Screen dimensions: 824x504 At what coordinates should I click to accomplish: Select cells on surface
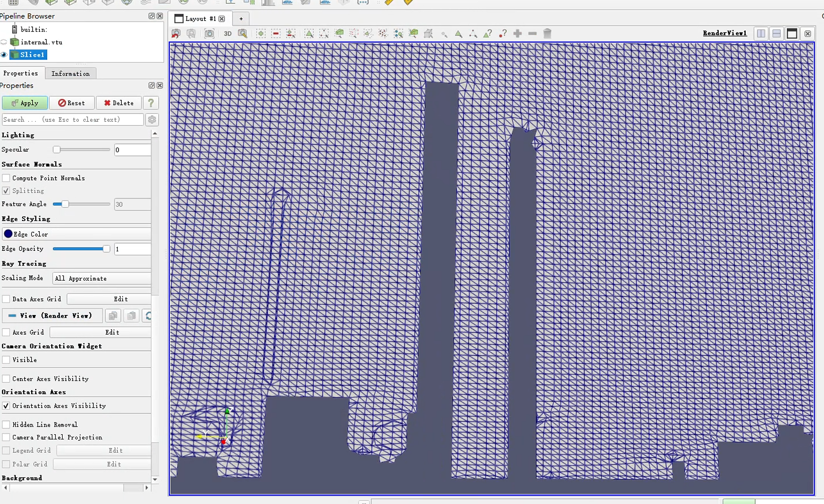coord(309,33)
